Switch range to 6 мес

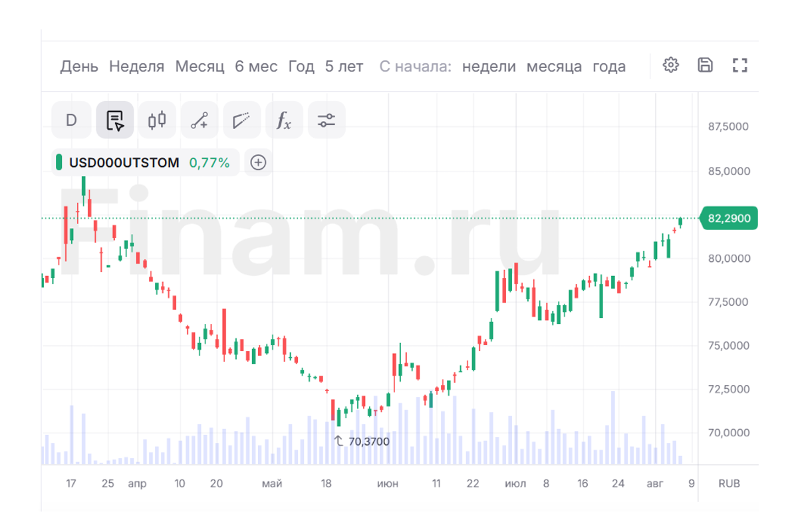click(256, 66)
